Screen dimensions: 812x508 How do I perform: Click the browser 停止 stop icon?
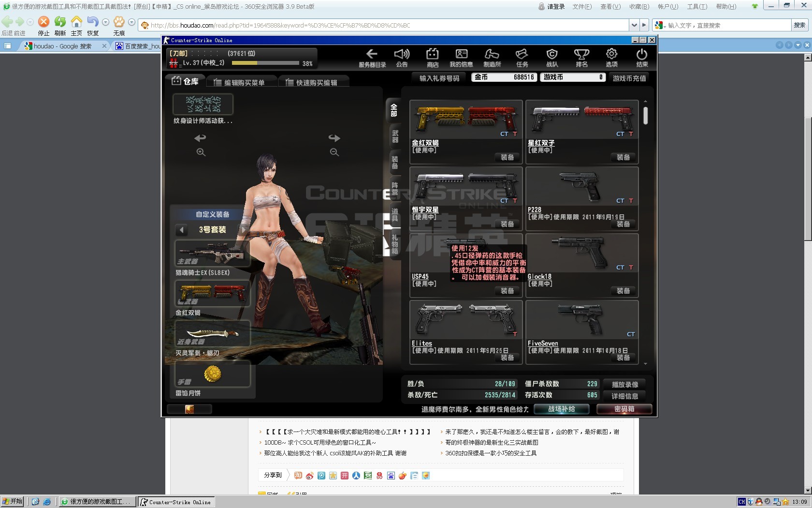43,22
